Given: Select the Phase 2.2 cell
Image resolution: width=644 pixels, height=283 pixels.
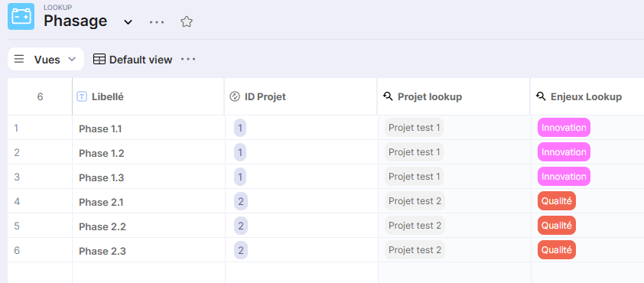Looking at the screenshot, I should click(x=148, y=226).
